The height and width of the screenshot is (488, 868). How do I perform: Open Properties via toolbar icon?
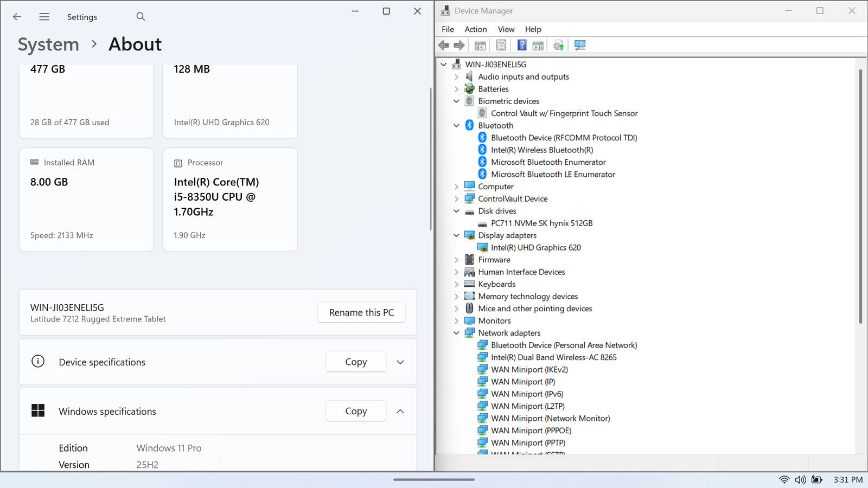(x=501, y=46)
